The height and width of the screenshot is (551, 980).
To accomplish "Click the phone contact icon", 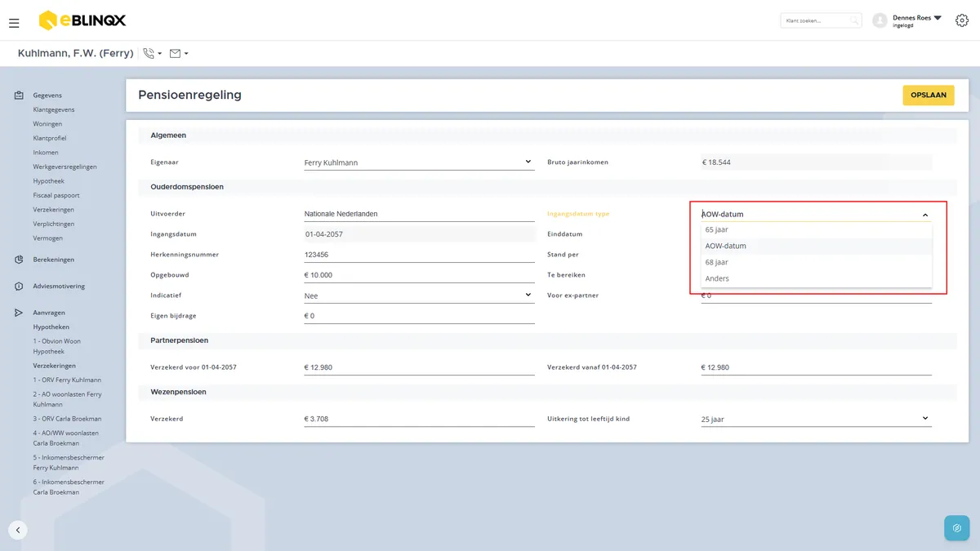I will [149, 53].
